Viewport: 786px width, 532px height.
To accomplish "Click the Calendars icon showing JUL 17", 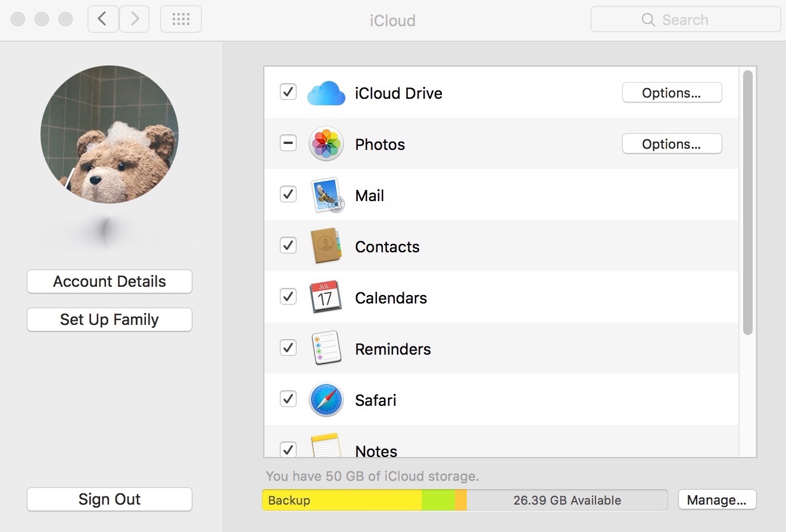I will pos(326,298).
